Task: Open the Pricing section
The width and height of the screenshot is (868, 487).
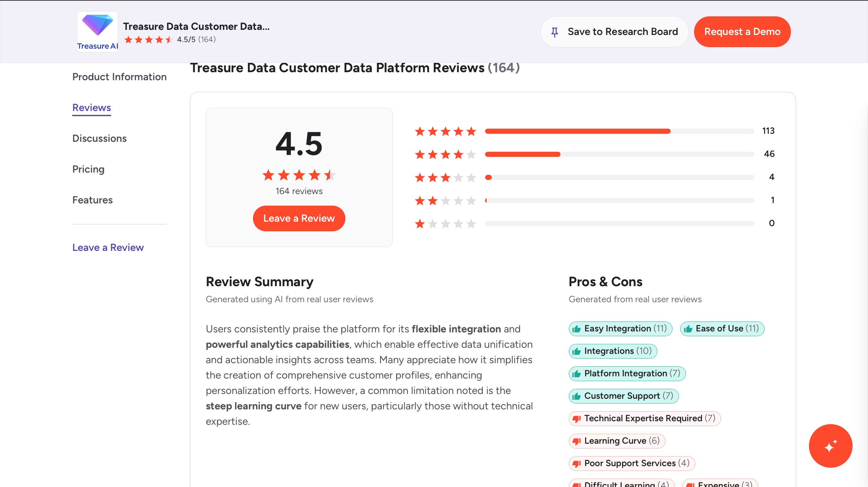Action: [88, 169]
